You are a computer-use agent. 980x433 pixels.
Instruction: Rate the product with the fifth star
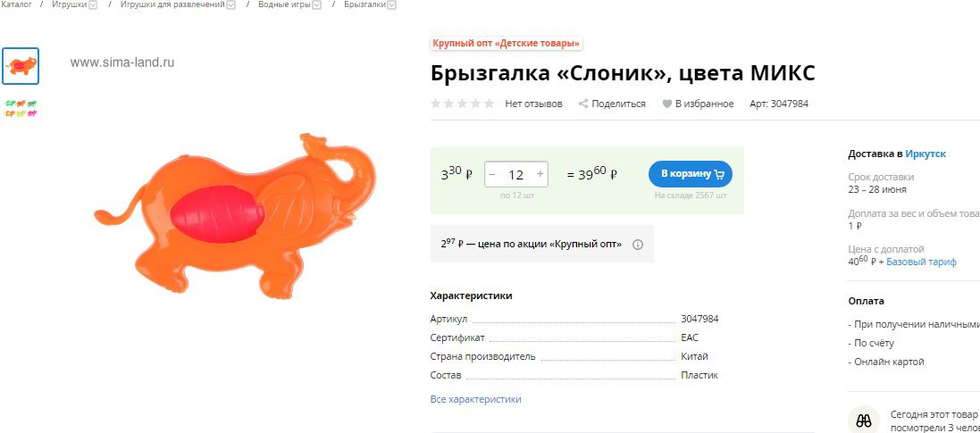point(490,104)
